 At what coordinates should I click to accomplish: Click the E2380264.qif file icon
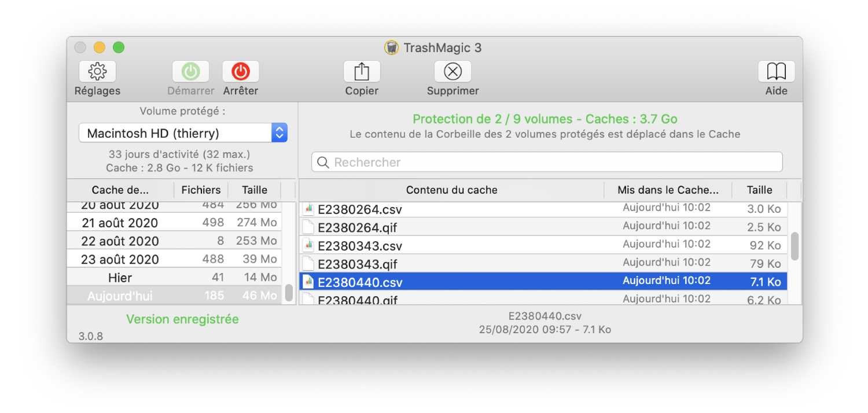pos(308,227)
